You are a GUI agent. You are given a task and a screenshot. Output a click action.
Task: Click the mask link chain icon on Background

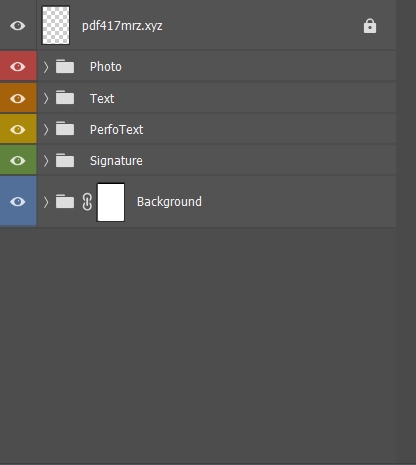87,202
